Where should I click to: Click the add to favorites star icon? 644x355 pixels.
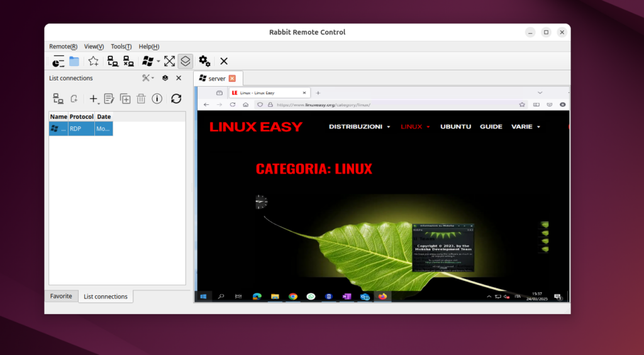(93, 61)
